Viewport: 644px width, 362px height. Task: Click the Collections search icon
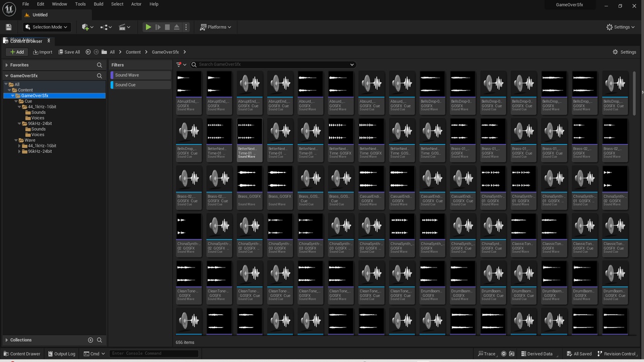pyautogui.click(x=100, y=340)
